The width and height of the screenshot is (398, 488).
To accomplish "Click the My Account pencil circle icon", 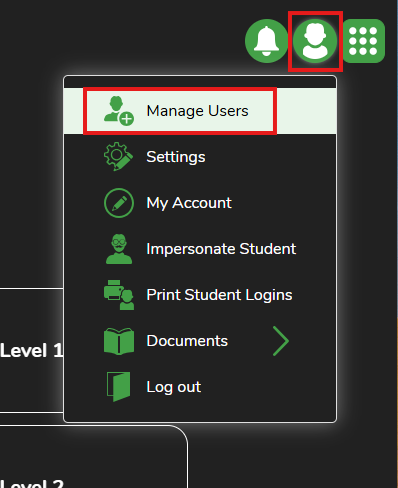I will [119, 203].
